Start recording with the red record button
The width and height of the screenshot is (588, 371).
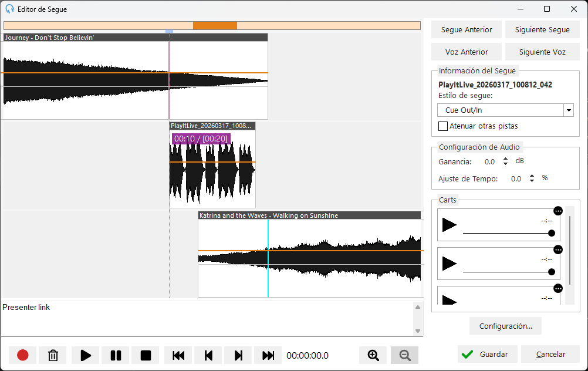22,355
